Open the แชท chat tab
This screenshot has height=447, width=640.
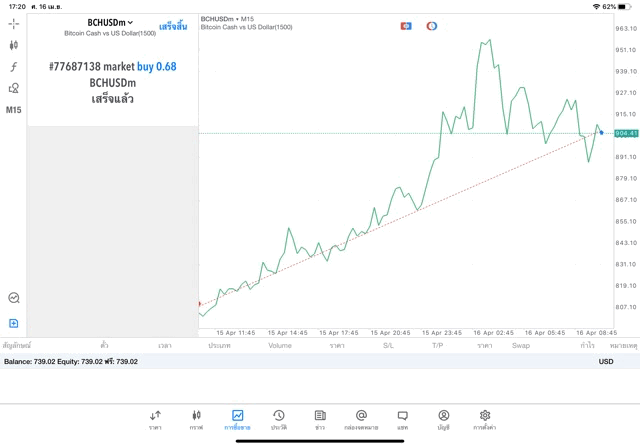pos(402,420)
